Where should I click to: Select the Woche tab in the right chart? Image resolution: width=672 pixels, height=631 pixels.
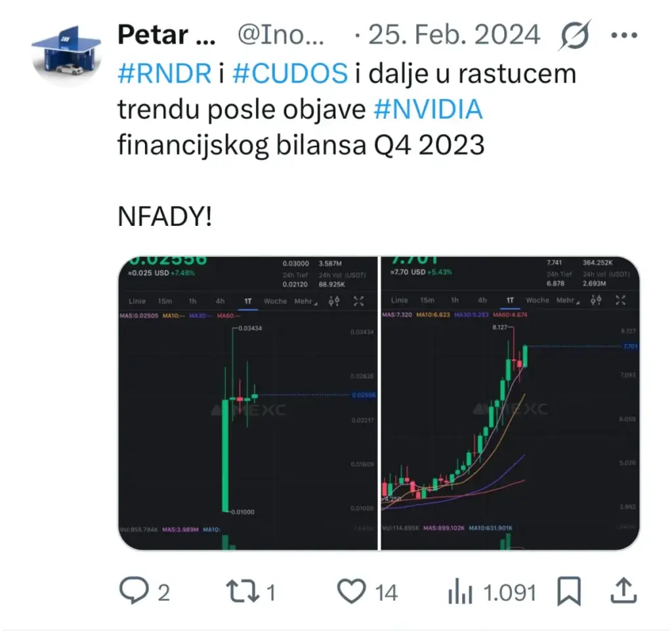click(x=537, y=301)
